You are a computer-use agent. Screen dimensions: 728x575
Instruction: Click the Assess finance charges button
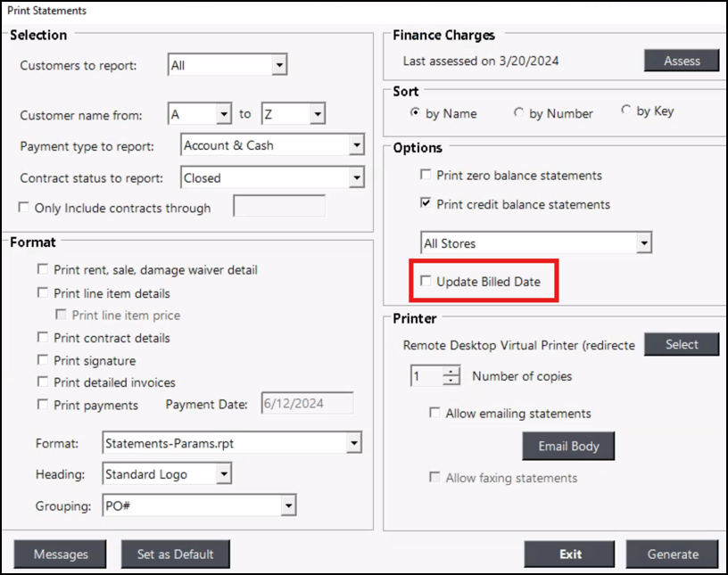682,61
